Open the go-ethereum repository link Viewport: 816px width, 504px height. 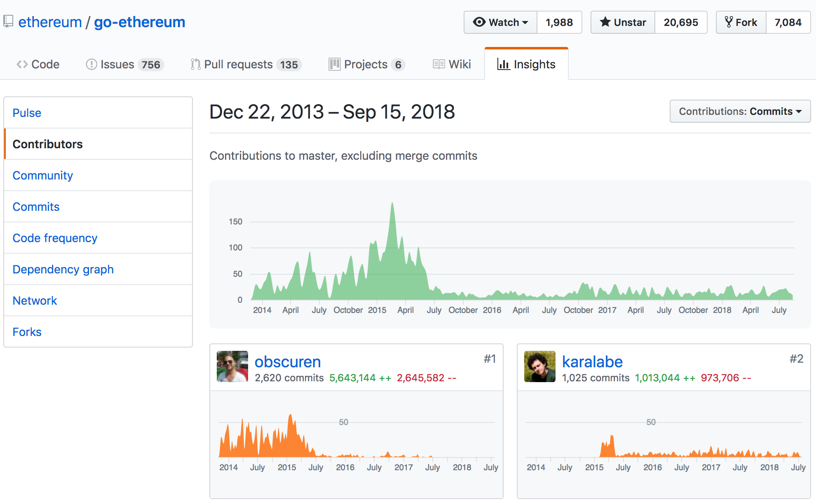(x=139, y=22)
